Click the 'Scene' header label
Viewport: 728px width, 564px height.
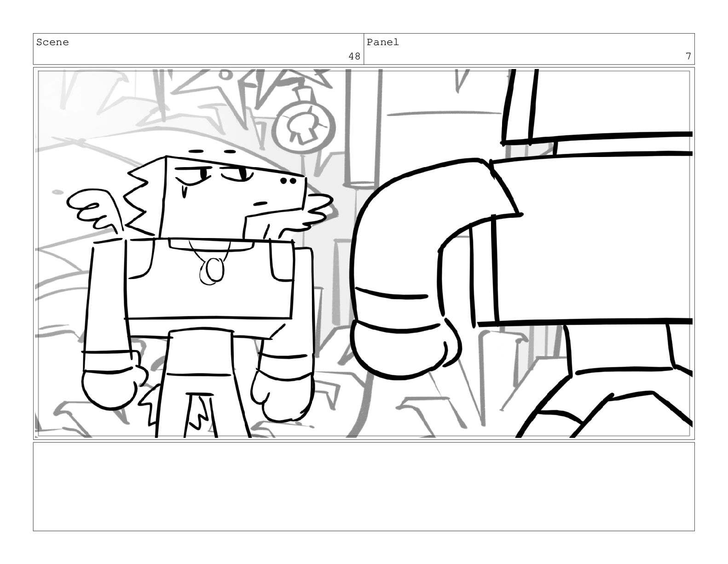(x=52, y=42)
